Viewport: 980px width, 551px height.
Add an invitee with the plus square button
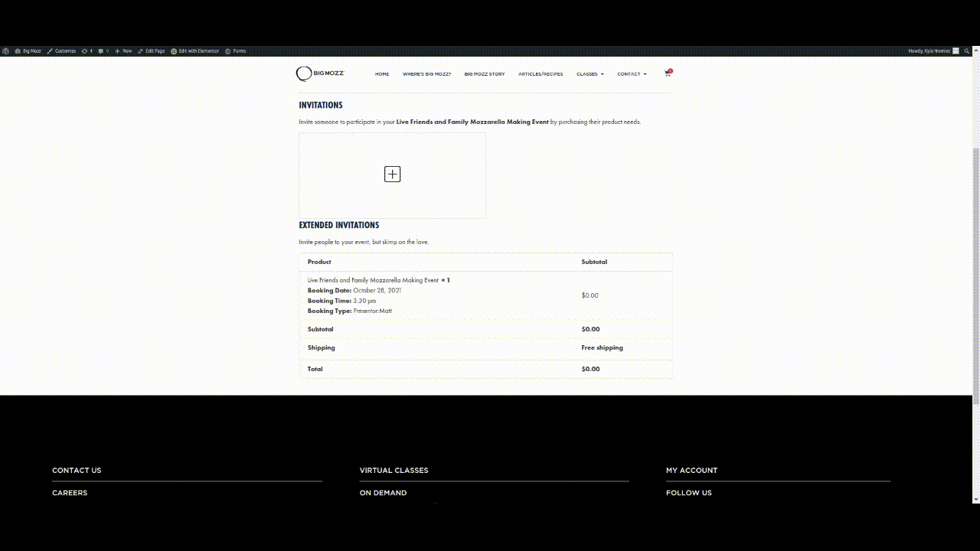[x=392, y=174]
